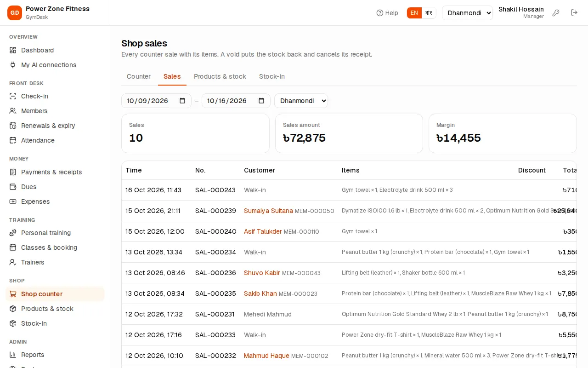
Task: Click the Dues wallet icon
Action: (13, 187)
